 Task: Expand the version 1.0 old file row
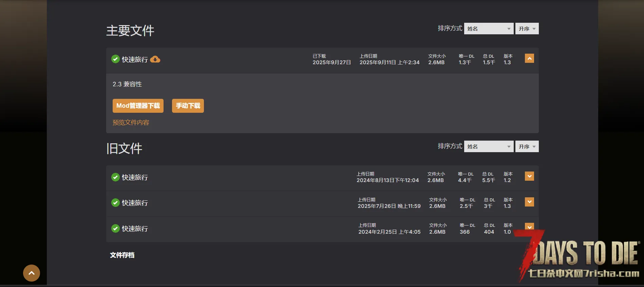pyautogui.click(x=529, y=226)
